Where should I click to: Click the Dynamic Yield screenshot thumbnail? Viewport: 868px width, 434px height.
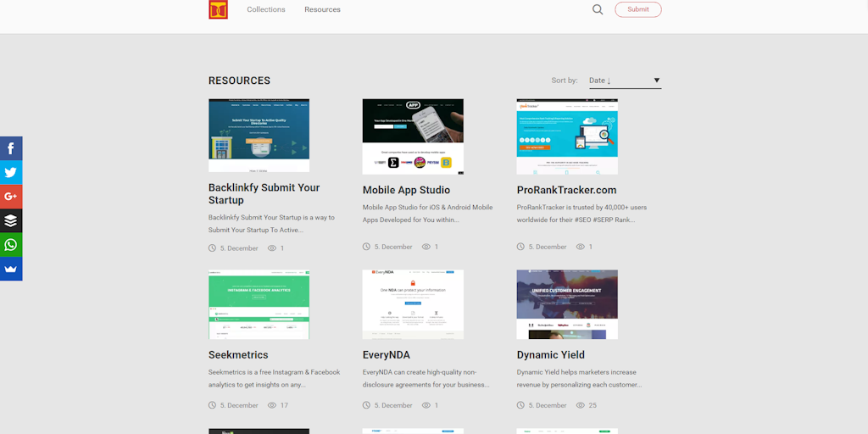(567, 304)
